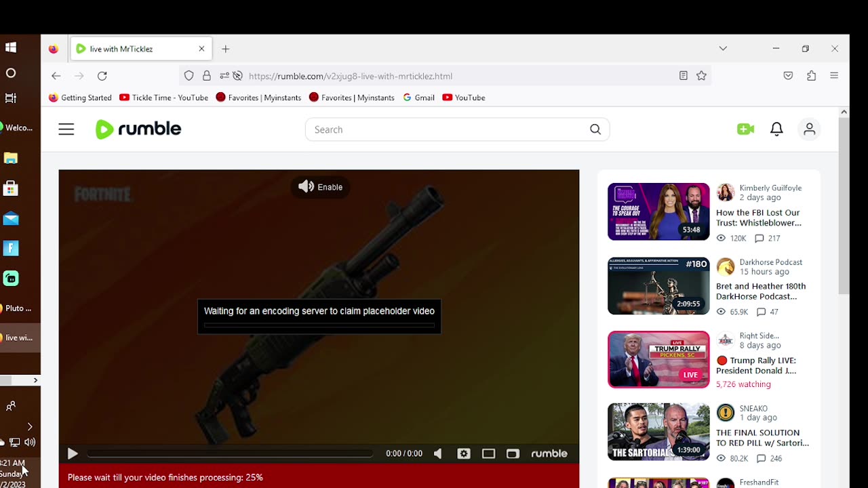Click the address bar URL
This screenshot has height=488, width=868.
point(351,76)
